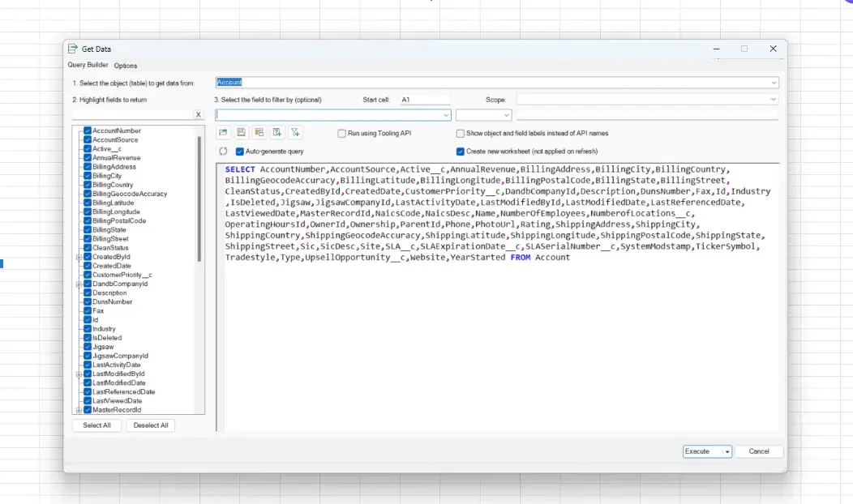Select the CustomerPriority__c field row
The image size is (853, 504).
[122, 275]
